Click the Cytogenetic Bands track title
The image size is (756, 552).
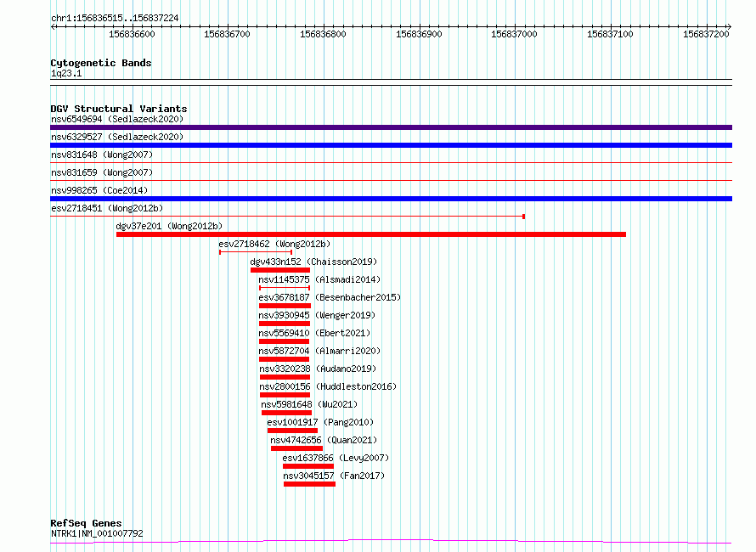101,63
